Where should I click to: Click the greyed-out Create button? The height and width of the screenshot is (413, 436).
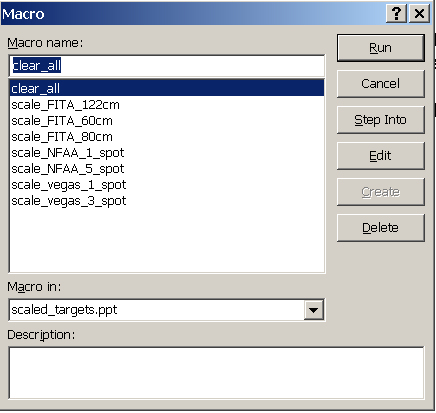[x=381, y=192]
